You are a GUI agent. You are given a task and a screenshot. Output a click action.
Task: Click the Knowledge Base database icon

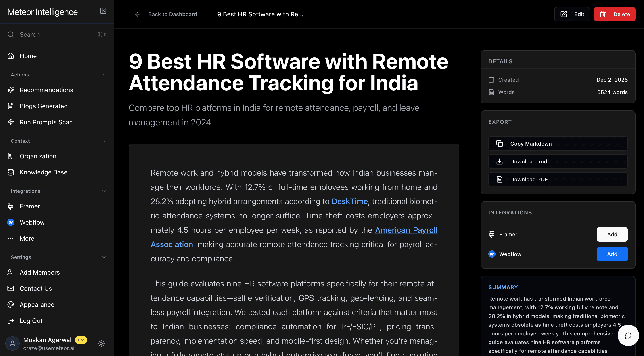pos(11,172)
